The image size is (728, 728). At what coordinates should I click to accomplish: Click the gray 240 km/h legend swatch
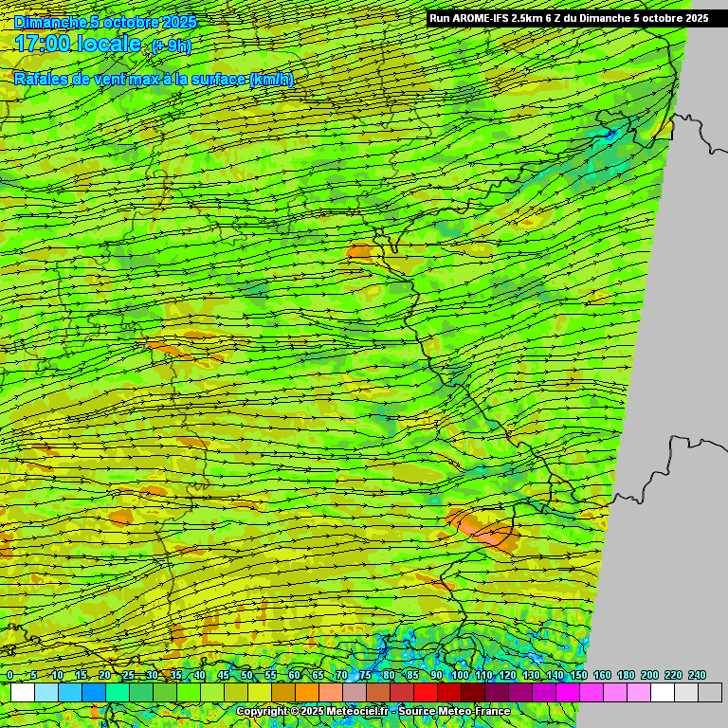point(710,693)
